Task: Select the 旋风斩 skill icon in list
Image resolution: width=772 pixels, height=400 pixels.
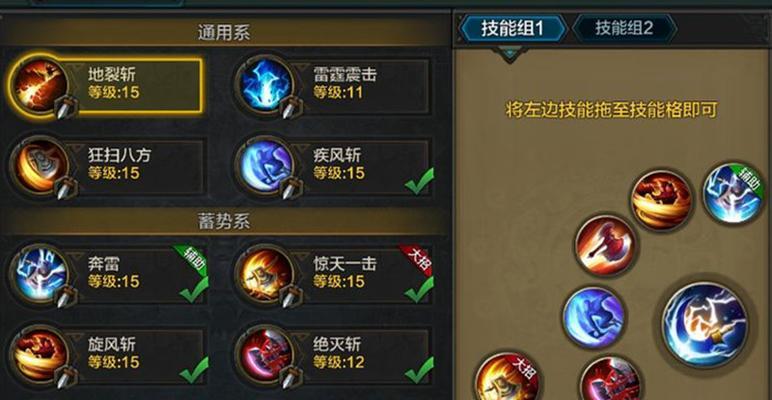Action: pyautogui.click(x=40, y=355)
